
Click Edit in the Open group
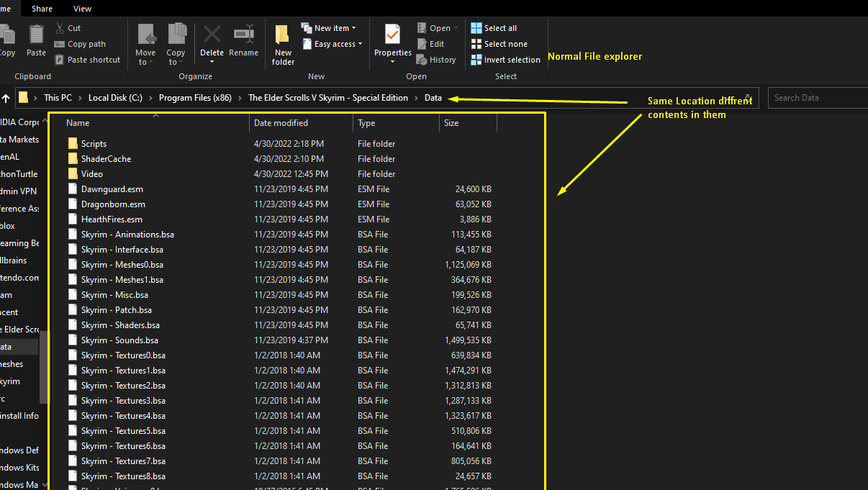(430, 44)
